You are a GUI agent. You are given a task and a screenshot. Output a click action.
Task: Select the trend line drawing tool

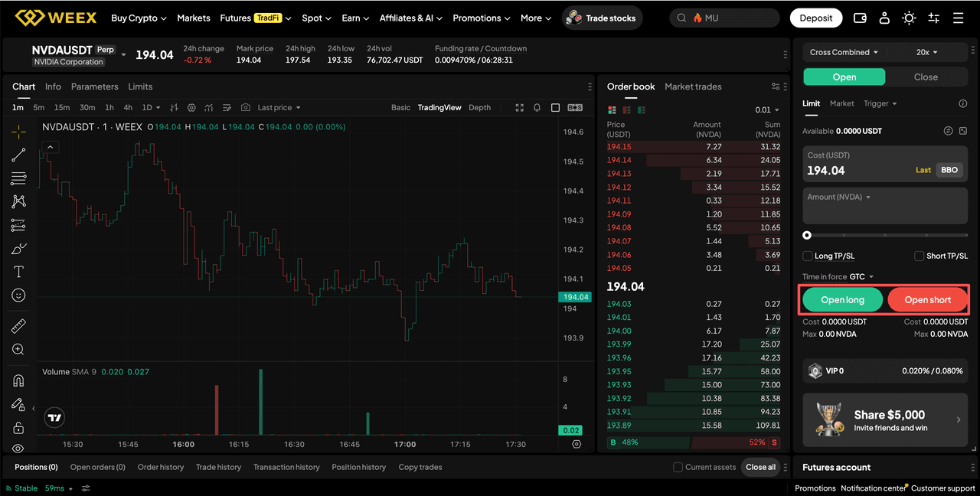(18, 155)
